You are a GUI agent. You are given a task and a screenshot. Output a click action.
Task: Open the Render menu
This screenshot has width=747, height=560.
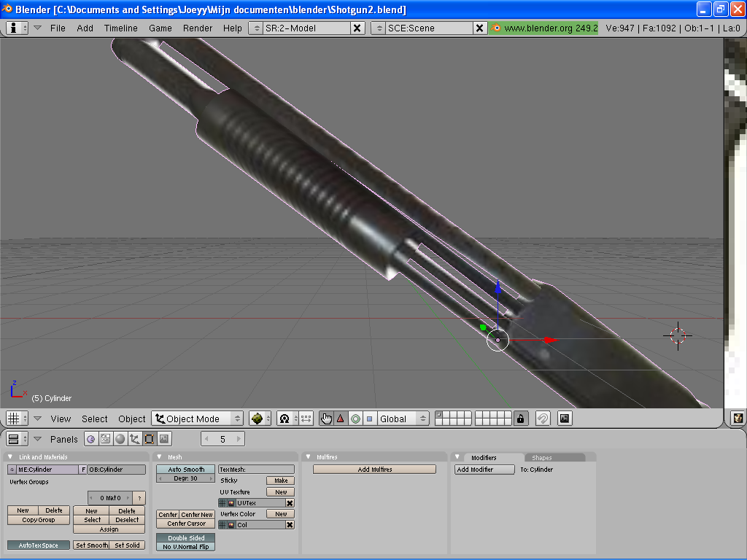(198, 28)
